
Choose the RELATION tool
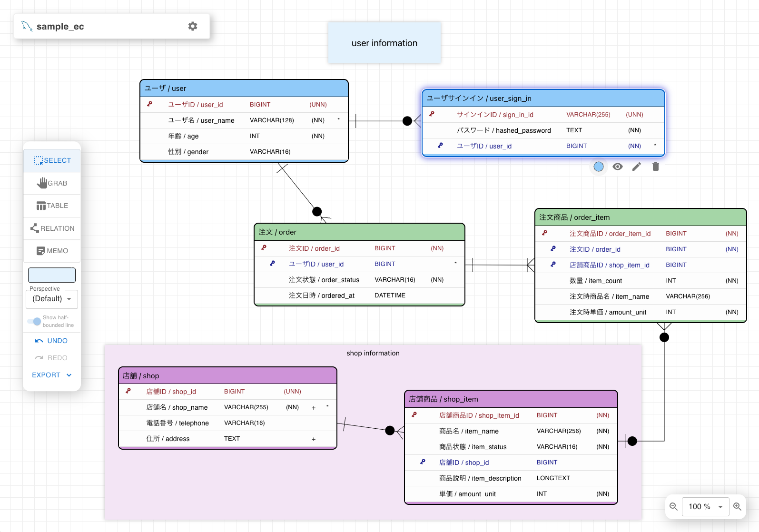point(52,228)
